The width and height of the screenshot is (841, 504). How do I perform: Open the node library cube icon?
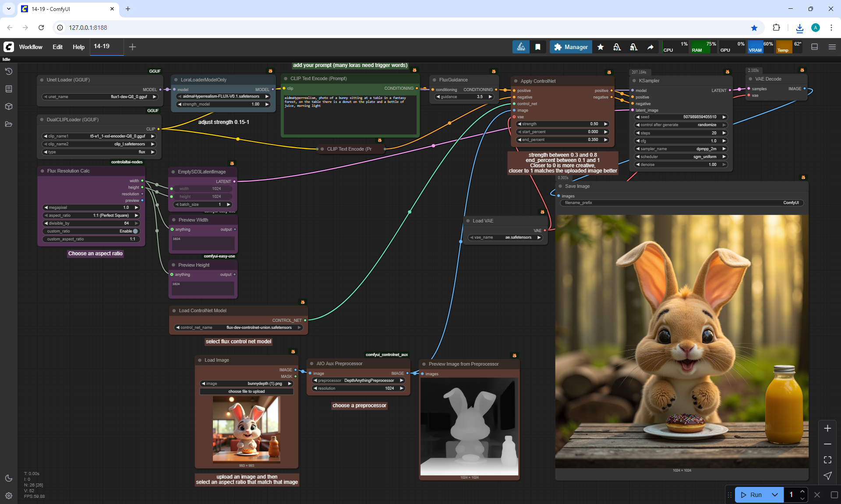[9, 106]
